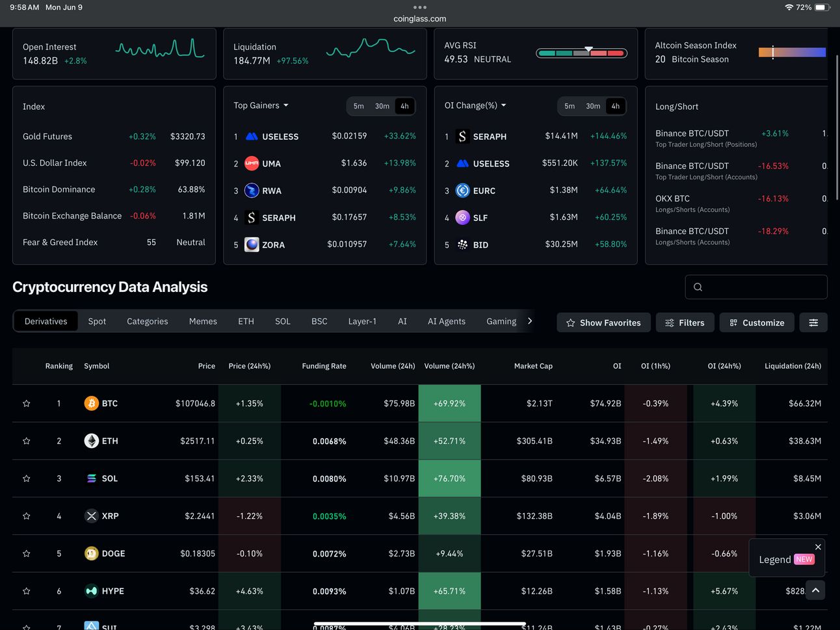This screenshot has width=840, height=630.
Task: Select 4h timeframe in Top Gainers
Action: click(x=405, y=106)
